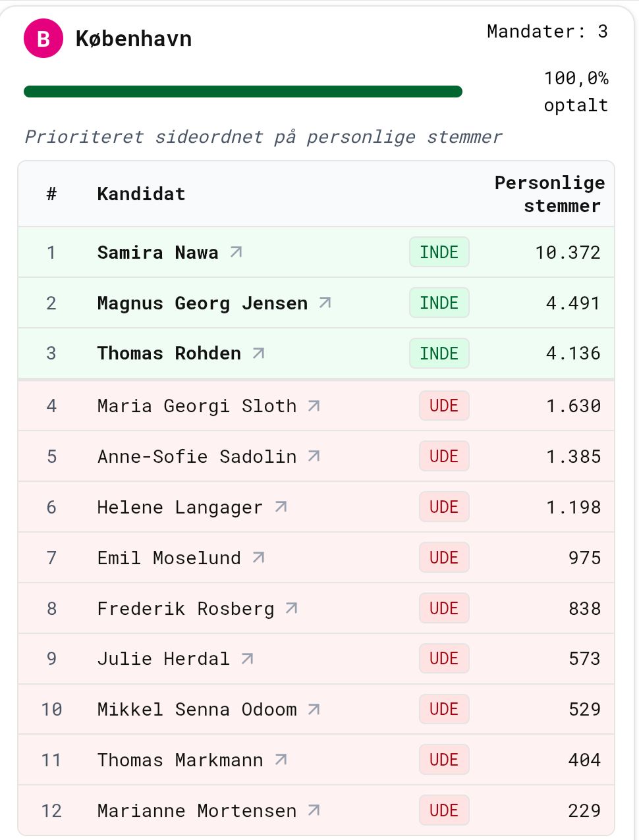Click the external link arrow beside Samira Nawa
This screenshot has width=639, height=840.
[236, 252]
